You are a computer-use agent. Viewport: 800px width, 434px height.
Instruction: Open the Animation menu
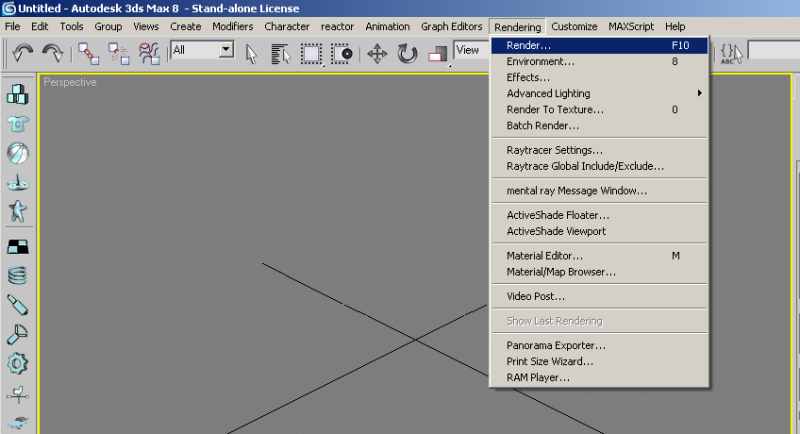pyautogui.click(x=387, y=27)
